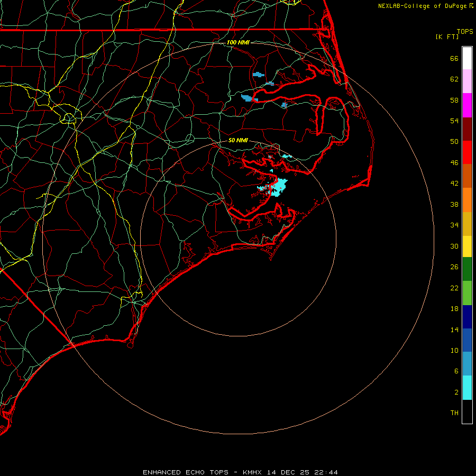Click the 22:44 timestamp
The height and width of the screenshot is (476, 476).
(x=325, y=472)
